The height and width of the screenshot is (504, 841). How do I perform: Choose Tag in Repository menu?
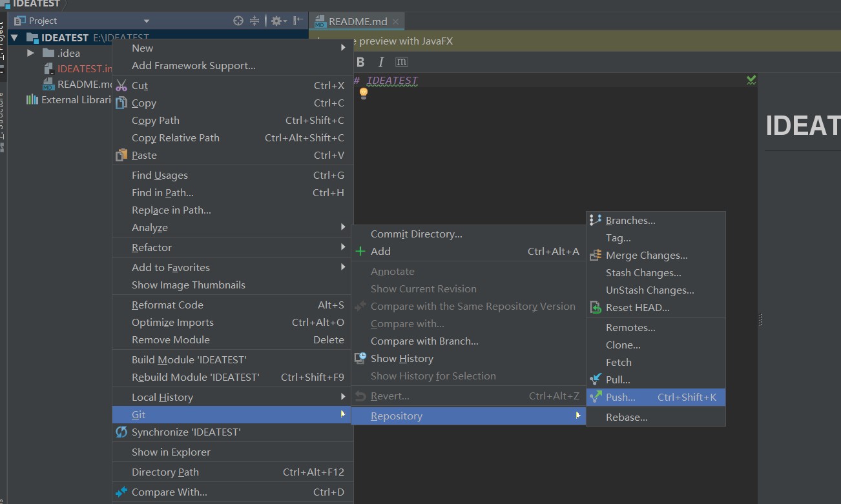click(x=656, y=237)
